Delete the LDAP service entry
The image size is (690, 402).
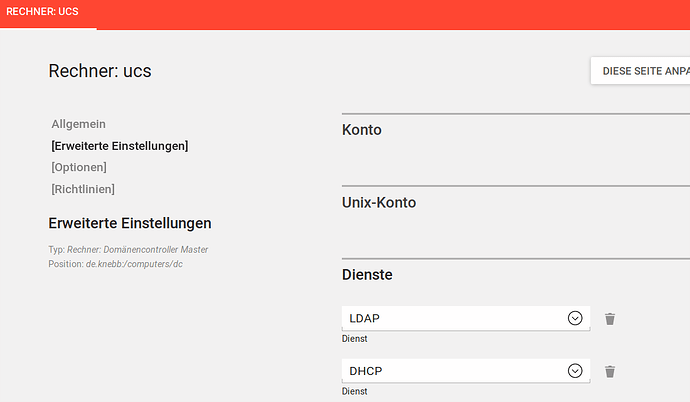609,319
